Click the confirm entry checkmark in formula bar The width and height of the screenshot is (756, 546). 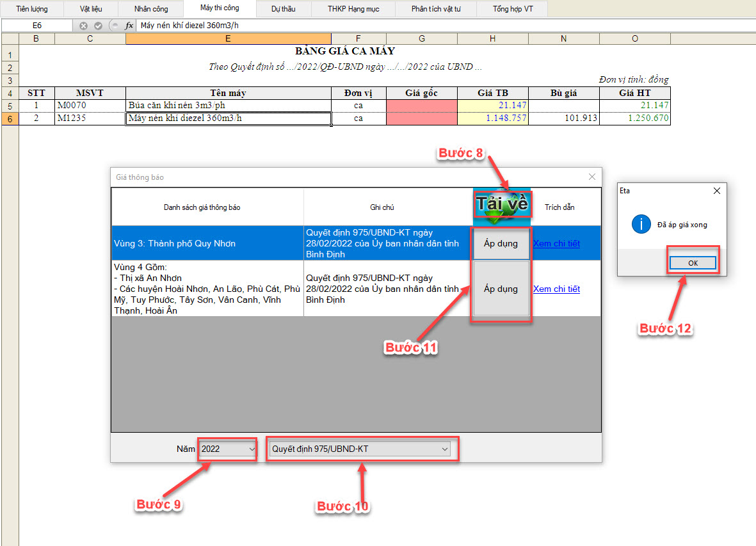[x=98, y=26]
